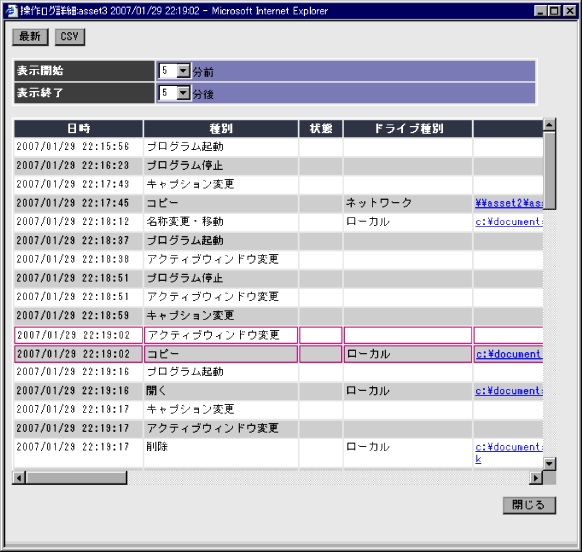582x552 pixels.
Task: Select the highlighted コピー cell at 22:19:02
Action: (221, 354)
